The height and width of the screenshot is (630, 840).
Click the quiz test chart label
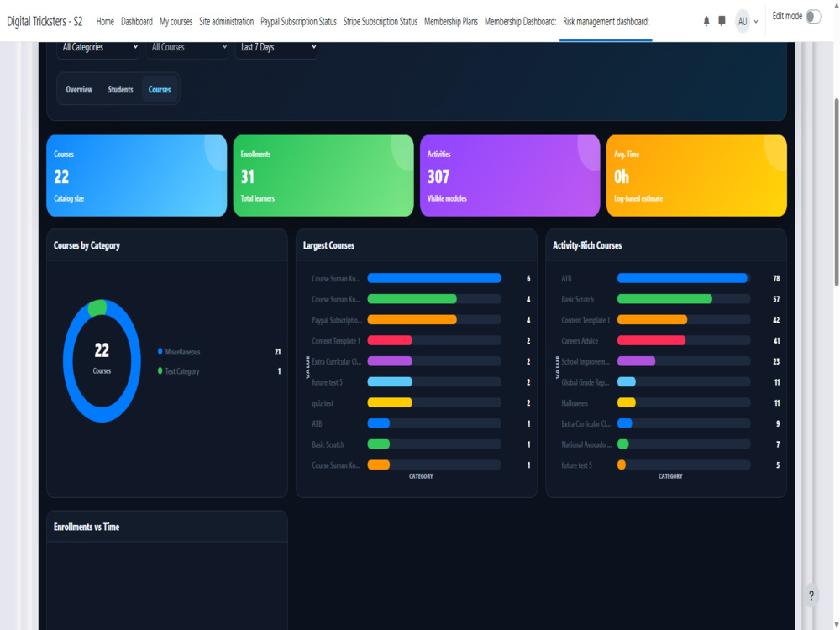(323, 403)
